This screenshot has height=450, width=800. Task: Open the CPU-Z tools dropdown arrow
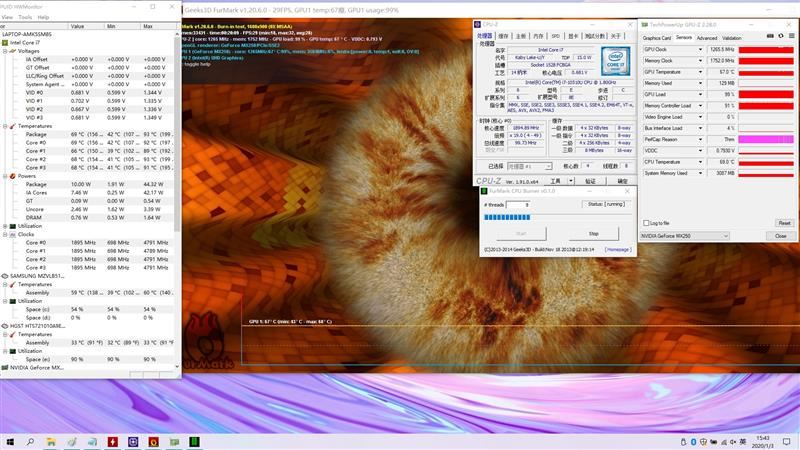point(571,181)
